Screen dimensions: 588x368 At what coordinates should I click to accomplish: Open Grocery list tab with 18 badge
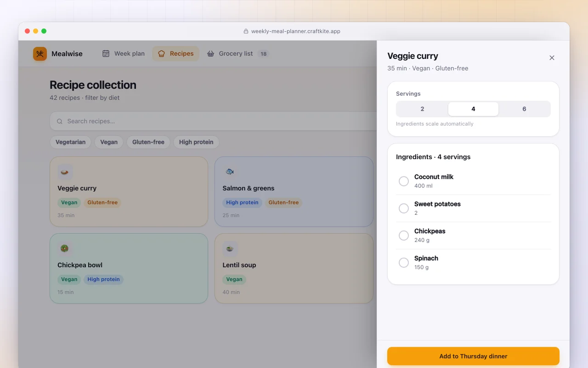237,53
